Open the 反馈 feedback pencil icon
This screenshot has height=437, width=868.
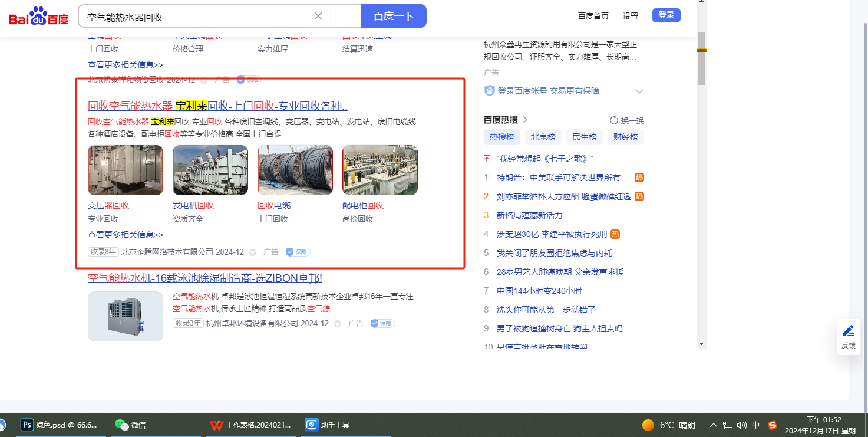848,331
